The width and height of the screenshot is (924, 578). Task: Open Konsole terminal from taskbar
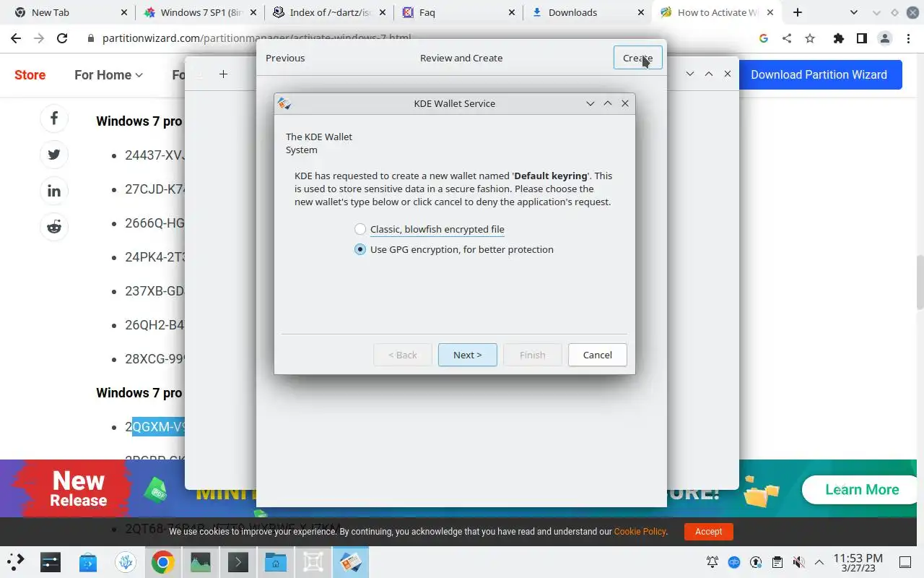pos(238,561)
